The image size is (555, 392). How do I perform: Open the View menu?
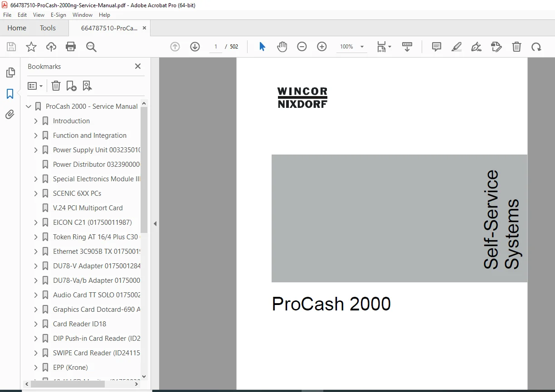(x=39, y=15)
